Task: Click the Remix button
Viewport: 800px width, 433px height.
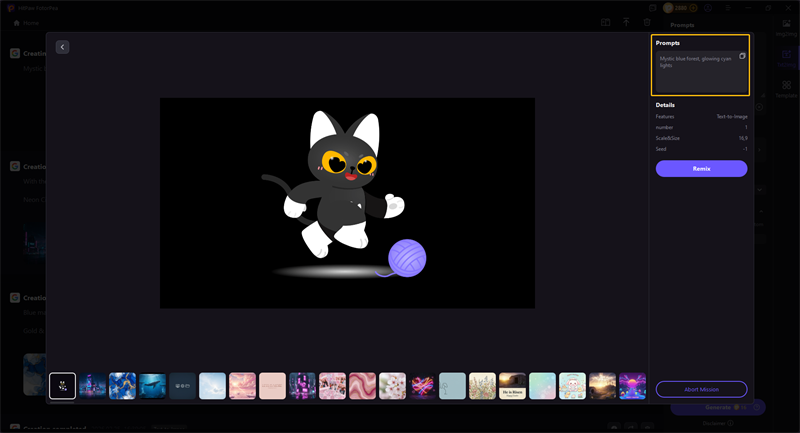Action: 701,169
